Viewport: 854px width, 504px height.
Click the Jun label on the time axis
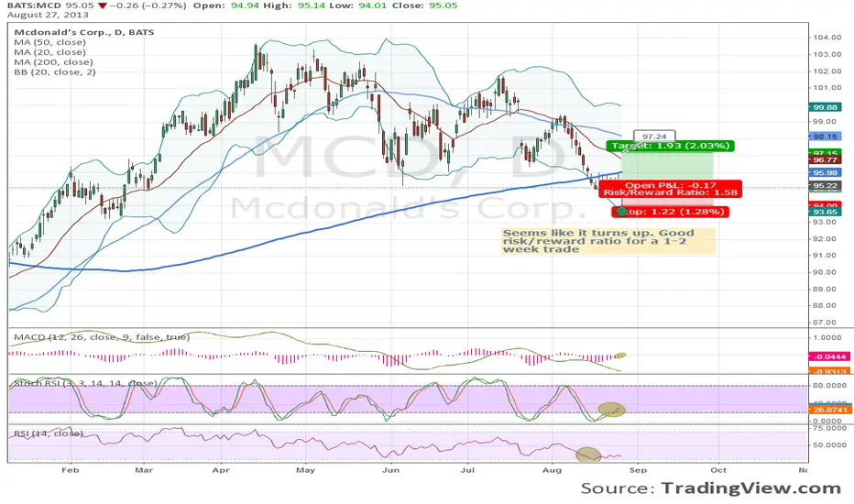click(x=390, y=470)
